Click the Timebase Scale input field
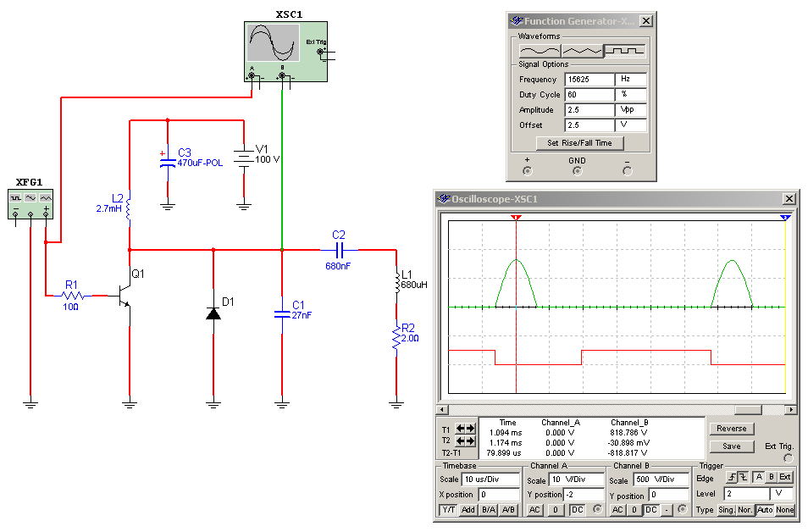808x532 pixels. coord(490,479)
